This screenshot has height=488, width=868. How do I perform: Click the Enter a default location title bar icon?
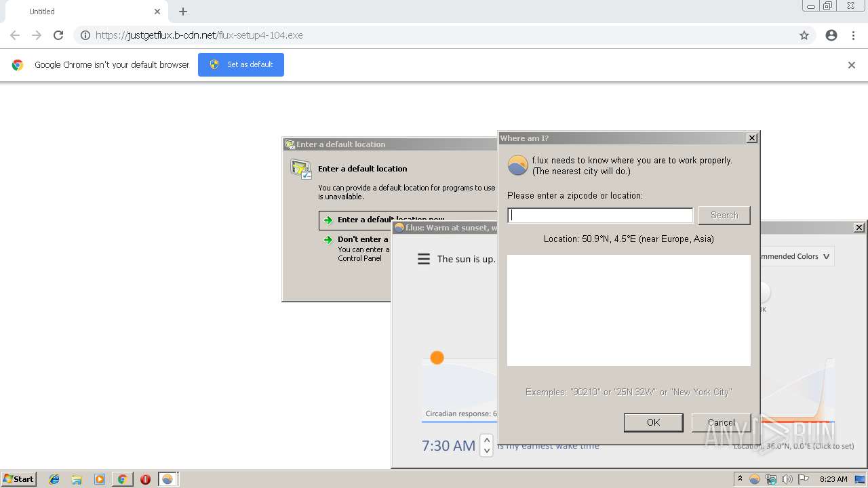tap(290, 144)
